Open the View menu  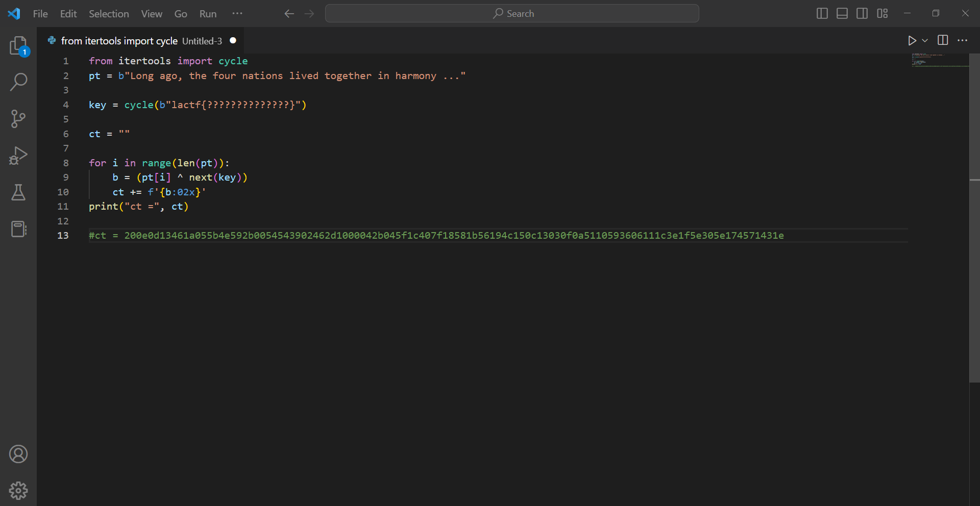pyautogui.click(x=152, y=14)
